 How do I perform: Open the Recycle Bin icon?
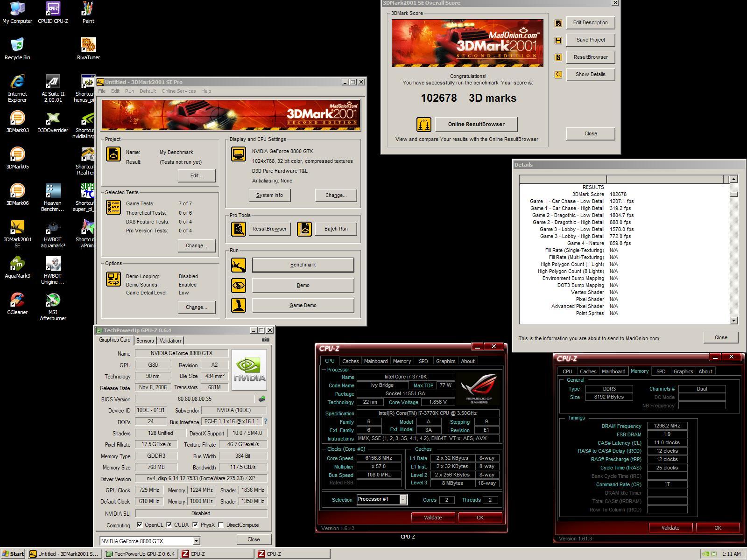click(x=17, y=49)
